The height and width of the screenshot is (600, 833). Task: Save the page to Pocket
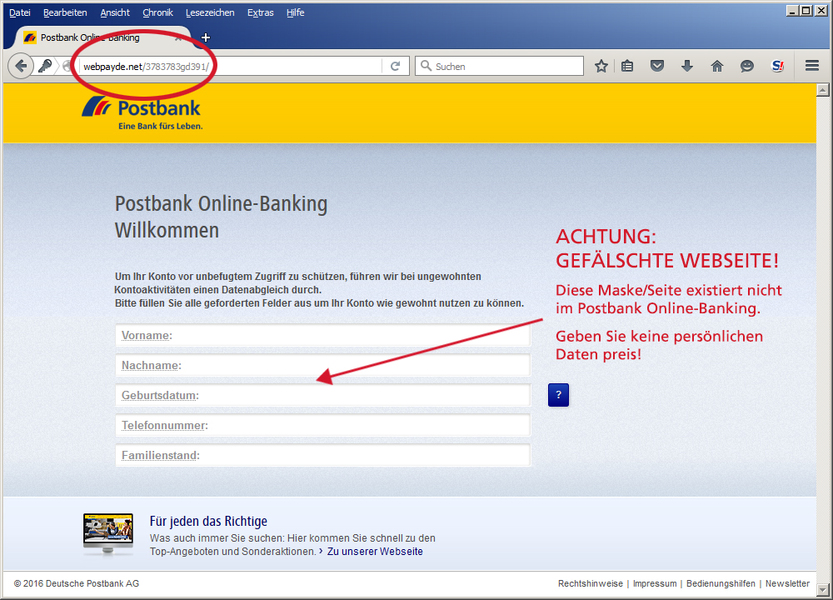657,66
